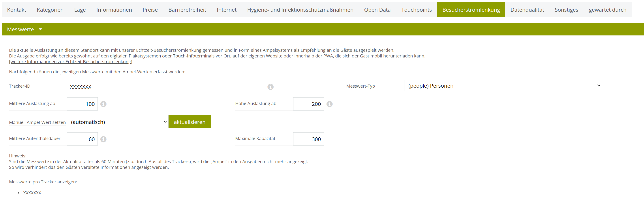This screenshot has width=644, height=201.
Task: Click the Hohe Auslastung ab value field
Action: pyautogui.click(x=308, y=104)
